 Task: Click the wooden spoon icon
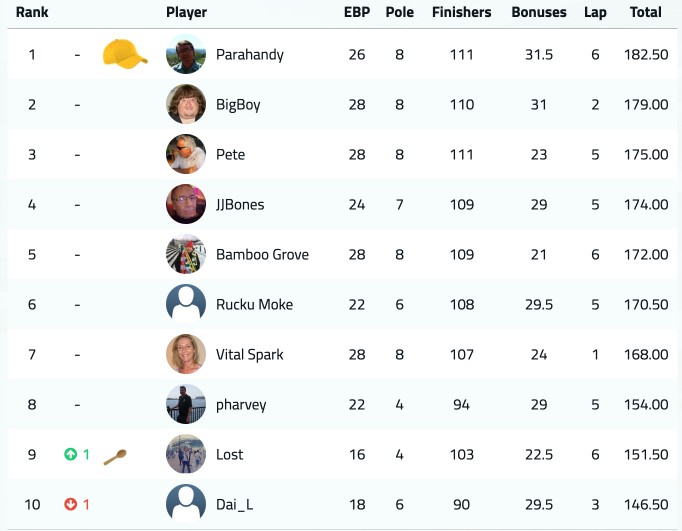click(x=115, y=457)
